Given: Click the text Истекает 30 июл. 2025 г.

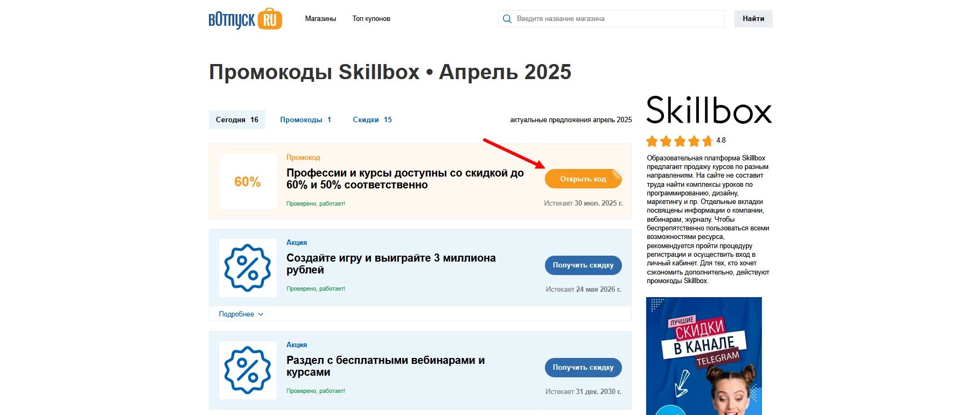Looking at the screenshot, I should [583, 203].
